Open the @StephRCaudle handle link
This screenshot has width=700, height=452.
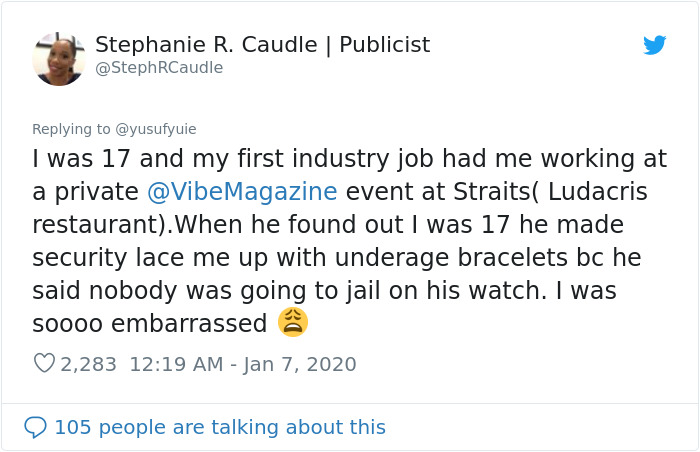tap(159, 68)
